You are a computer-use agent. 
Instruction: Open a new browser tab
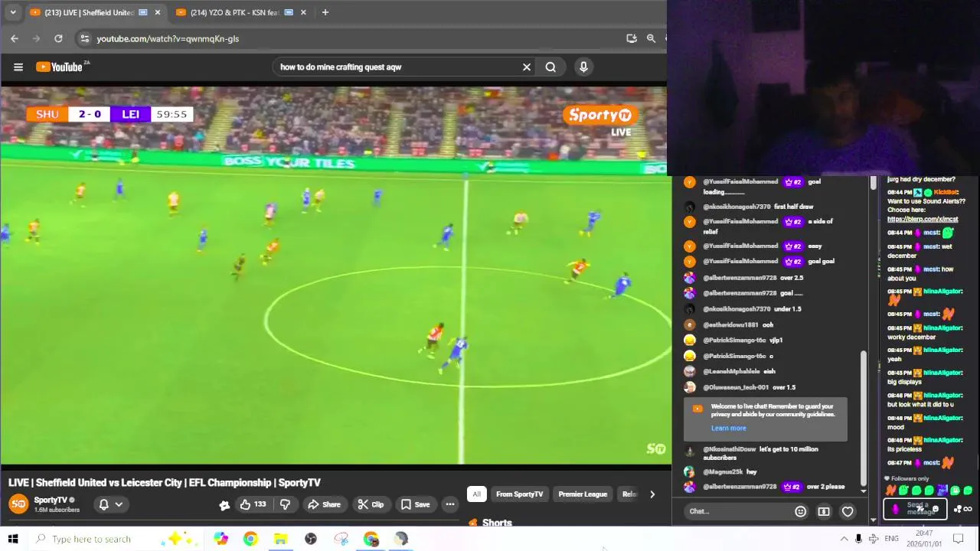click(x=325, y=12)
